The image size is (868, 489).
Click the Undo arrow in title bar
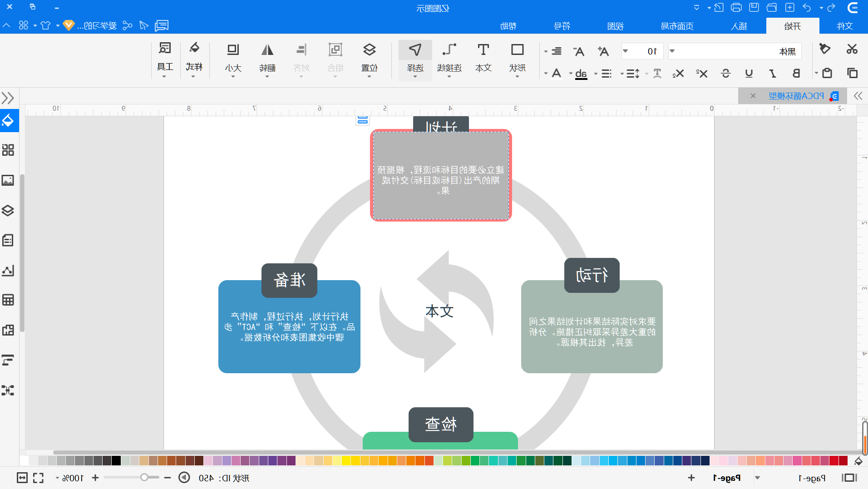807,7
